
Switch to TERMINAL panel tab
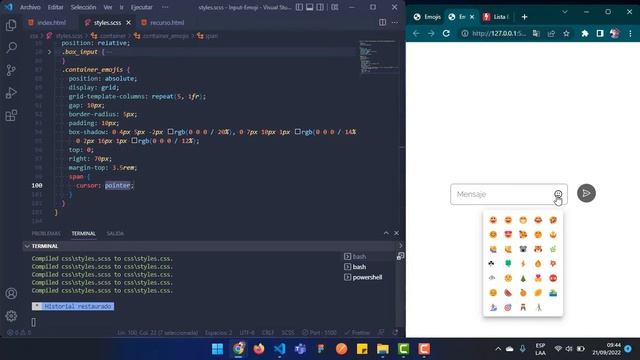tap(83, 233)
